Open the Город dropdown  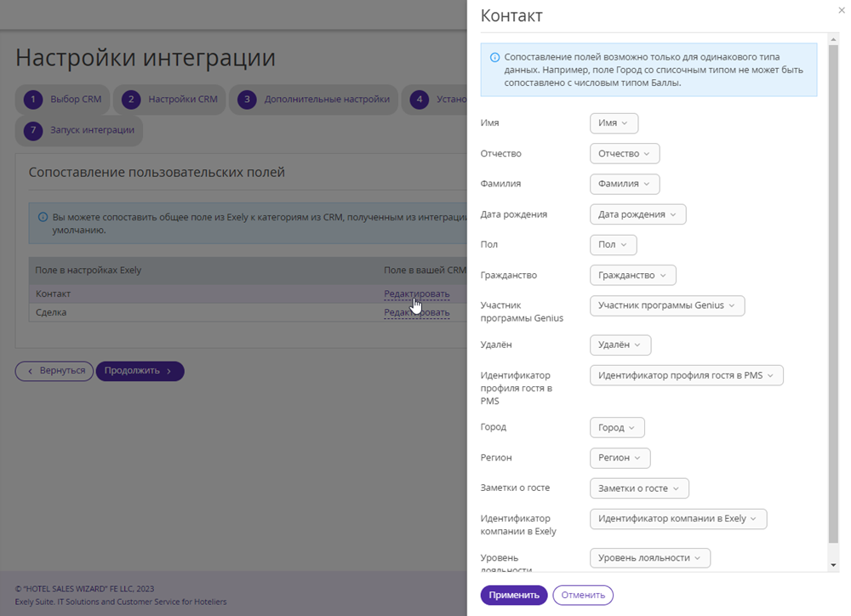click(617, 428)
